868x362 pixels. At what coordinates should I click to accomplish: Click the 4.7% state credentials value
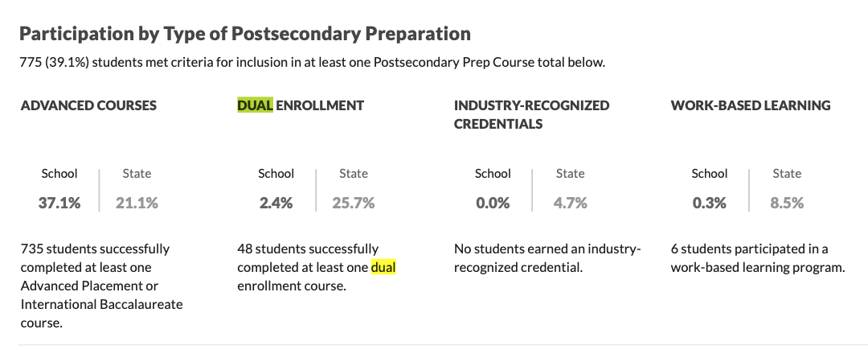click(570, 203)
